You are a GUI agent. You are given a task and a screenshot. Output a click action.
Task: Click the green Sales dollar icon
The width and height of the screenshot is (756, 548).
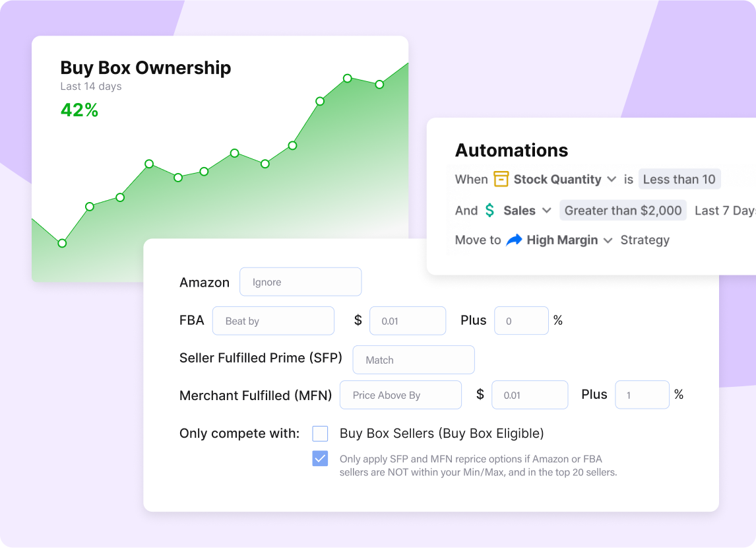click(x=489, y=211)
